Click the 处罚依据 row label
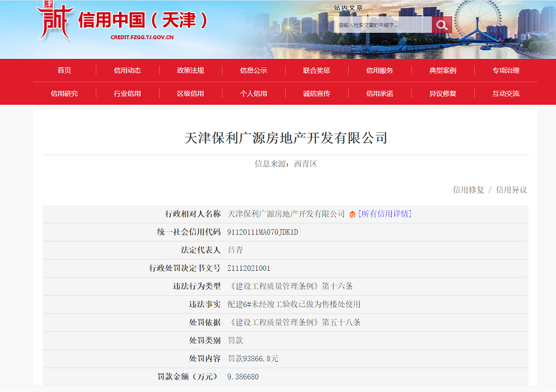Screen dimensions: 556x392 205,323
